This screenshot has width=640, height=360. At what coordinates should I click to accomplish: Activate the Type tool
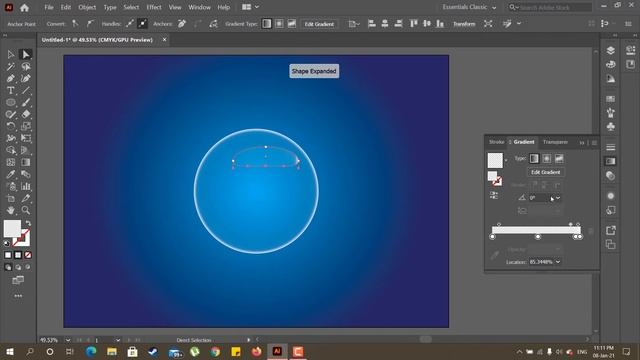click(x=11, y=90)
